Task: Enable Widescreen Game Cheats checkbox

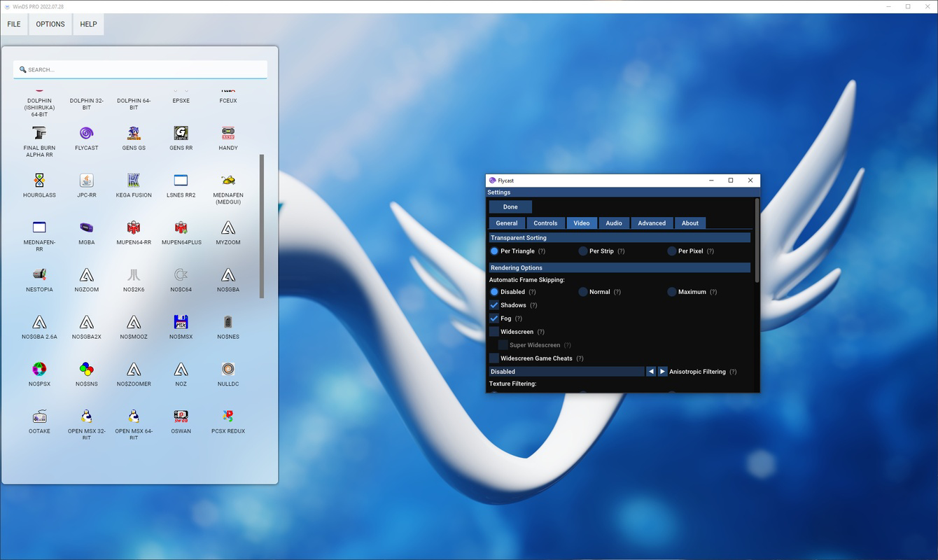Action: pyautogui.click(x=494, y=358)
